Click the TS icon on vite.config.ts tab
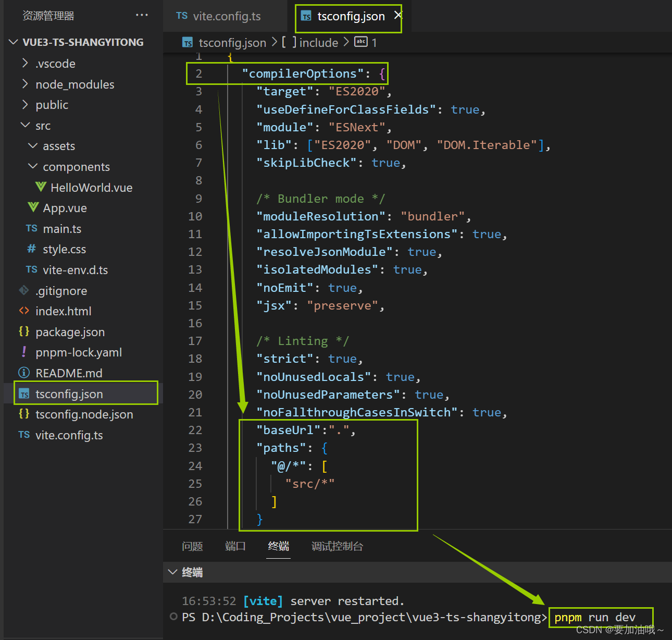 pyautogui.click(x=182, y=16)
